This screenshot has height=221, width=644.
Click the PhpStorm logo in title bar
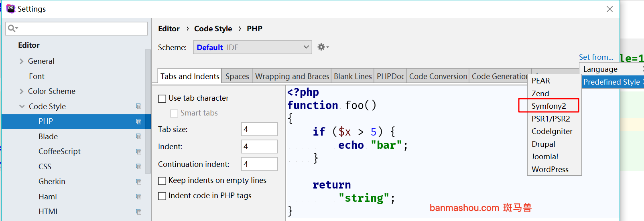pyautogui.click(x=10, y=8)
